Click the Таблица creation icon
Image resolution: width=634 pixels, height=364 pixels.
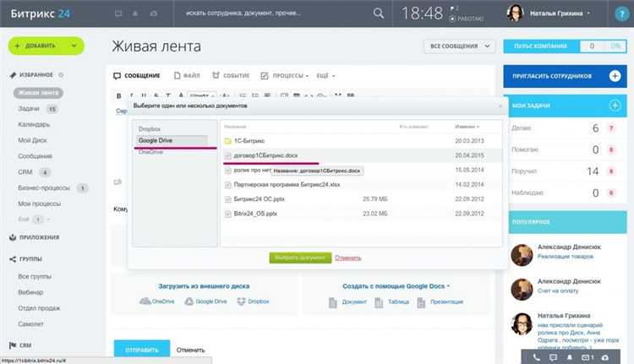379,302
